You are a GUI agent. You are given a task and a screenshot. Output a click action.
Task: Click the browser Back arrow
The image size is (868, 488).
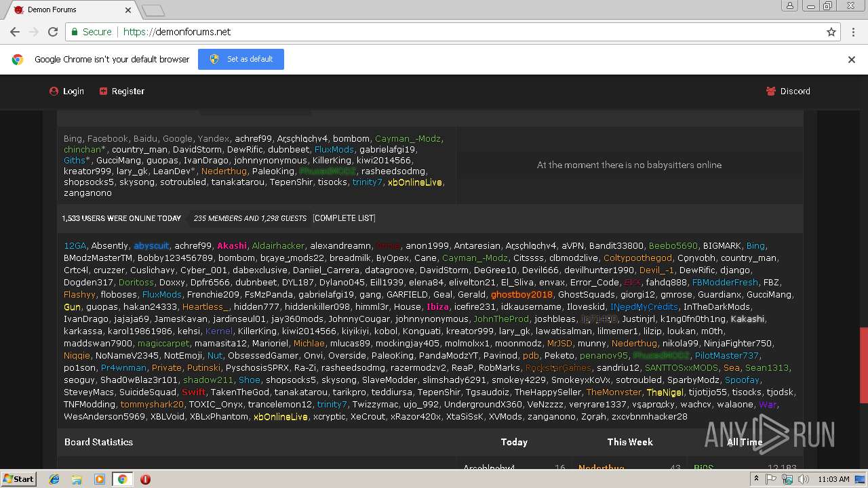click(x=15, y=32)
